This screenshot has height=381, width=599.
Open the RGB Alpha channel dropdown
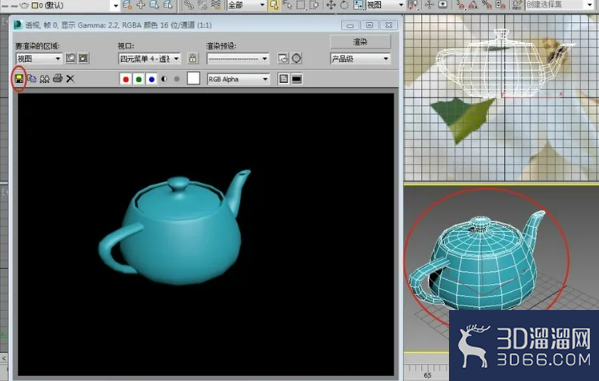[238, 79]
